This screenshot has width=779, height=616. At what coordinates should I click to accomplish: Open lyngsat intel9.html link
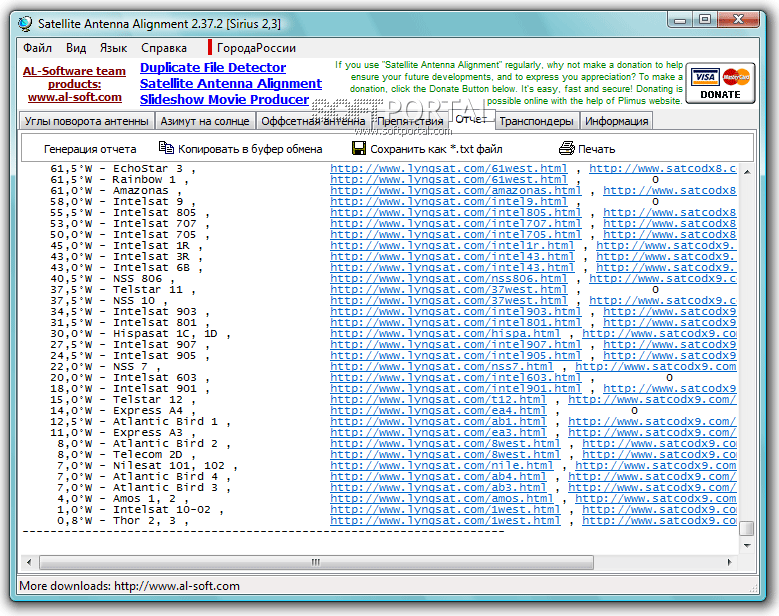coord(449,201)
